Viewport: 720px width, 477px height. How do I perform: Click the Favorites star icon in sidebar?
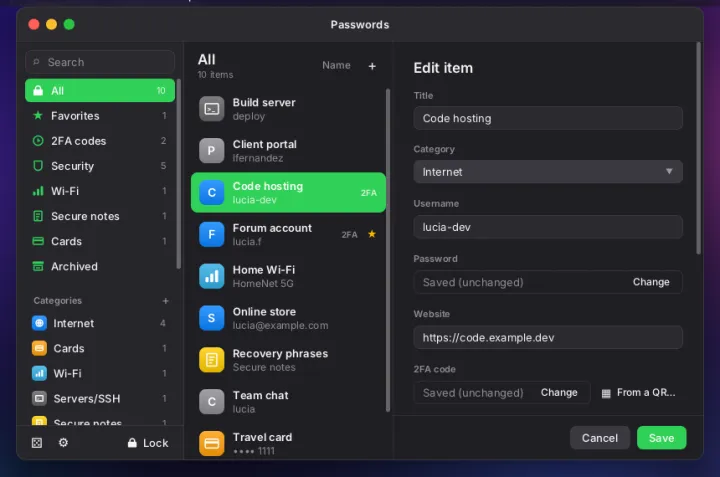pos(38,115)
